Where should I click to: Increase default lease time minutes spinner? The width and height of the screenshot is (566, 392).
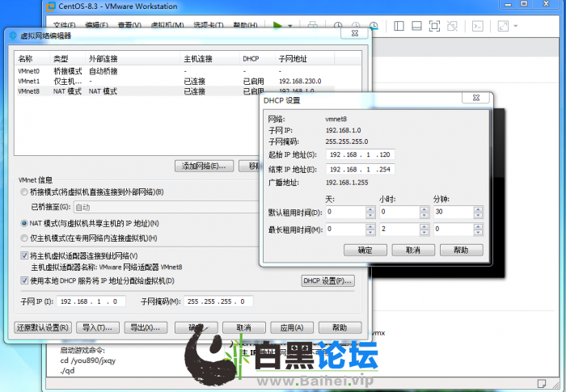479,209
